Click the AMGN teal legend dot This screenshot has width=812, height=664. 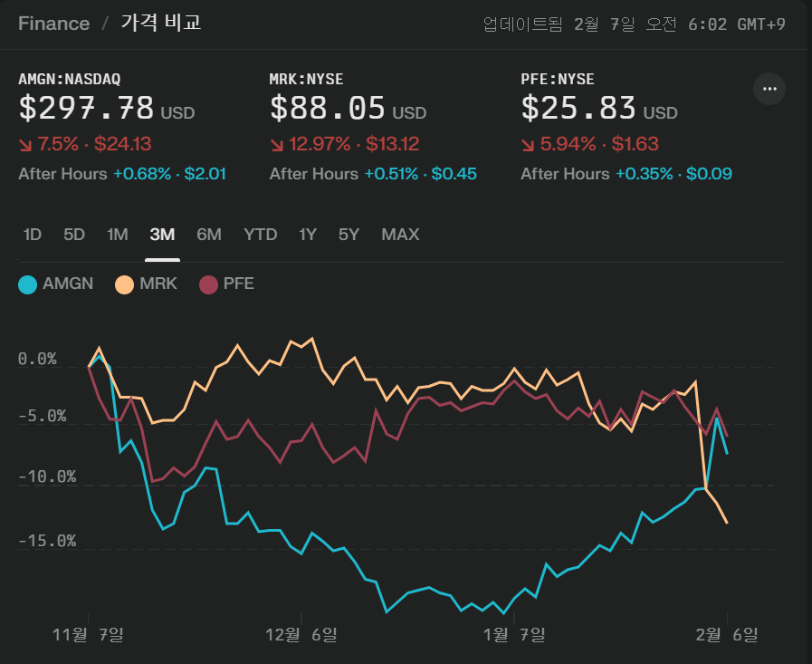tap(27, 284)
